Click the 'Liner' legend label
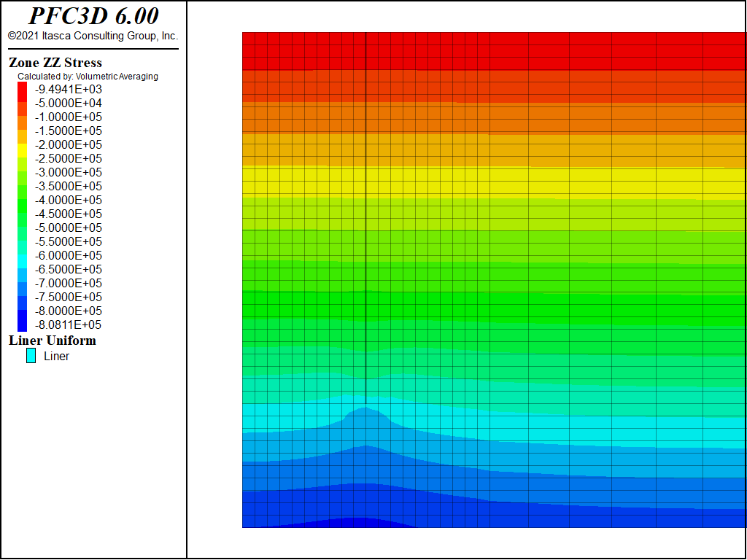 pyautogui.click(x=56, y=356)
